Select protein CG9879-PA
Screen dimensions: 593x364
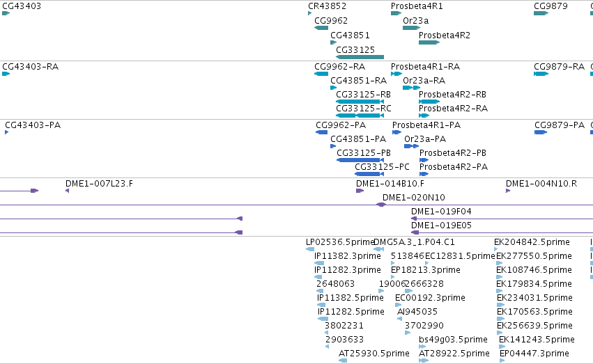click(x=560, y=125)
